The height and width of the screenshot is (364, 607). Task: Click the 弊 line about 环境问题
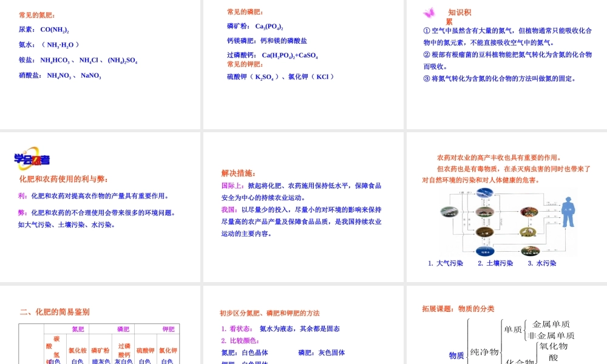97,218
